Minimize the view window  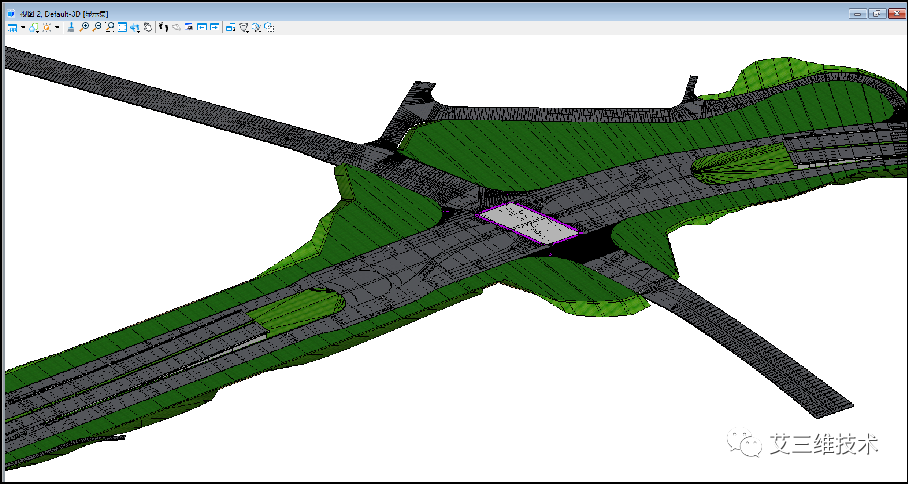(x=858, y=14)
